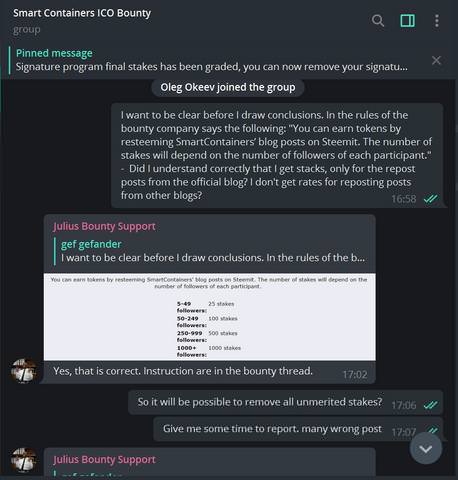
Task: Open the bounty stakes table image
Action: tap(209, 317)
